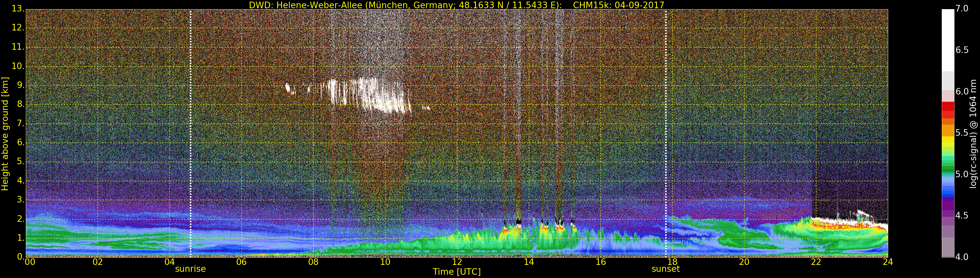Click the colorbar value '6.5'
Image resolution: width=980 pixels, height=278 pixels.
click(962, 50)
